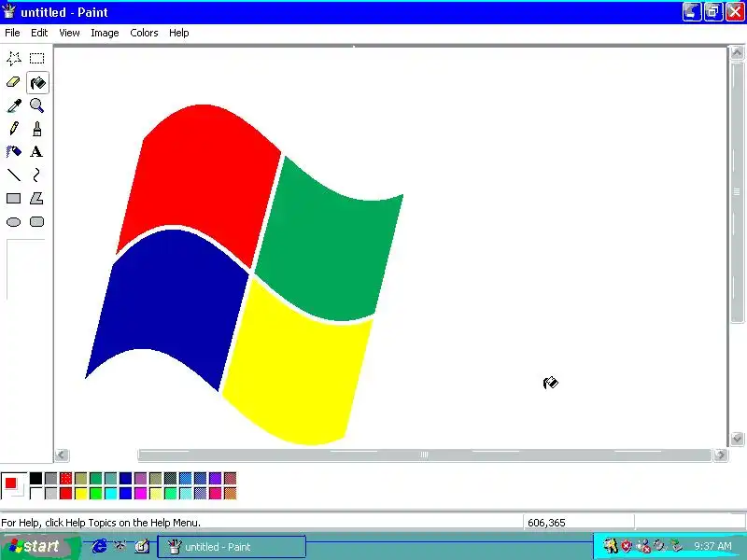Image resolution: width=747 pixels, height=560 pixels.
Task: Open the Image menu
Action: tap(105, 33)
